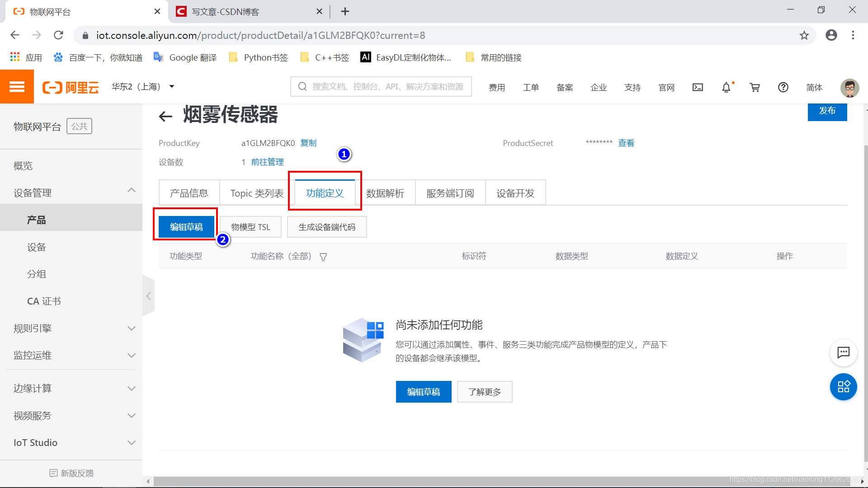The image size is (868, 488).
Task: Open the floating chat feedback icon
Action: (x=843, y=352)
